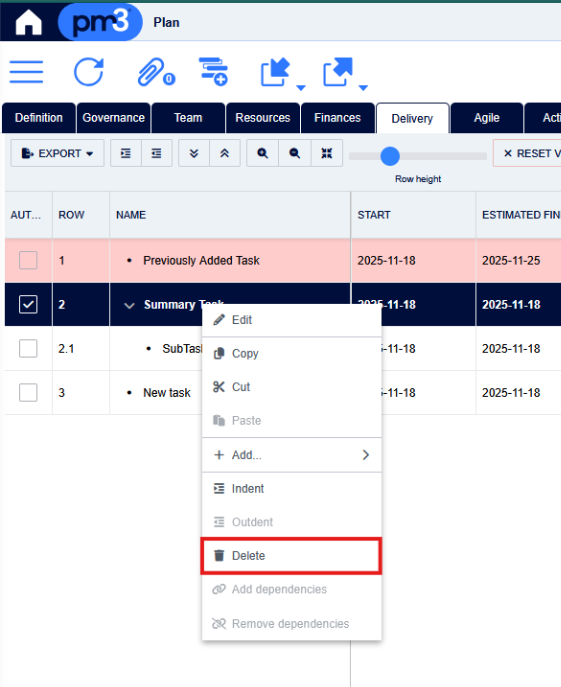Expand the Add... submenu arrow

tap(366, 455)
